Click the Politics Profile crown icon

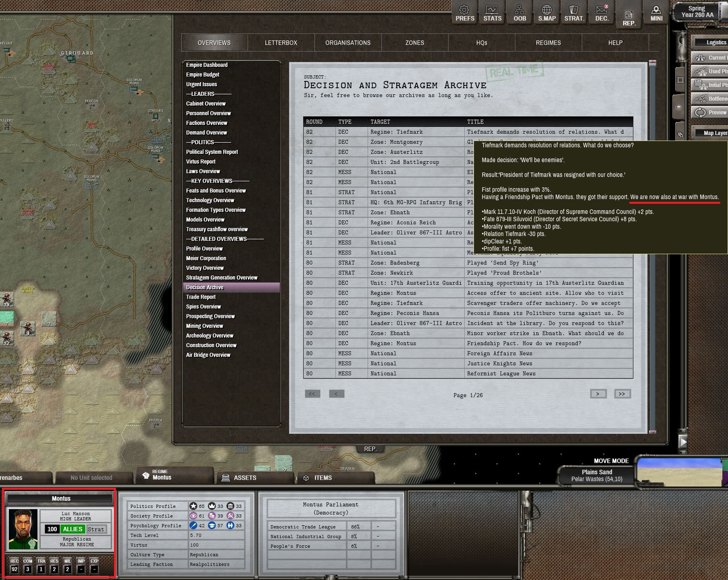click(212, 506)
